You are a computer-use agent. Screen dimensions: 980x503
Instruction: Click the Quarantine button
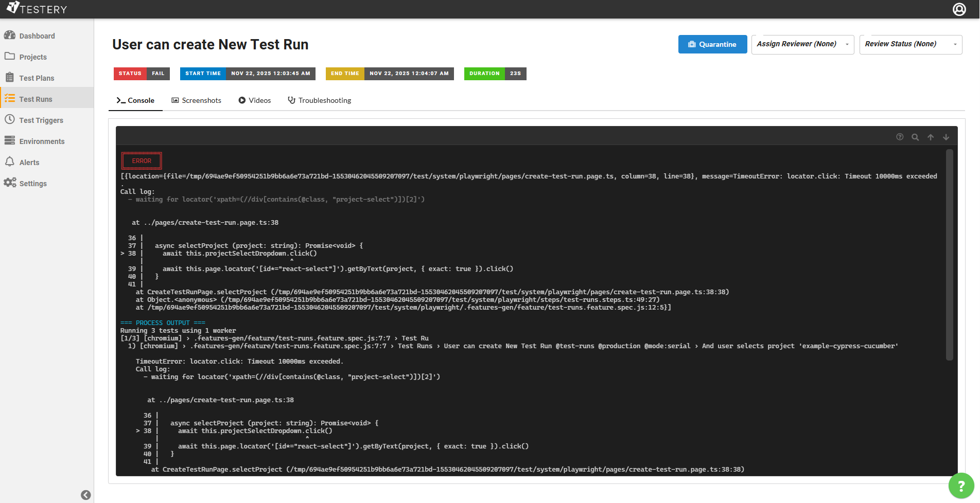coord(712,44)
